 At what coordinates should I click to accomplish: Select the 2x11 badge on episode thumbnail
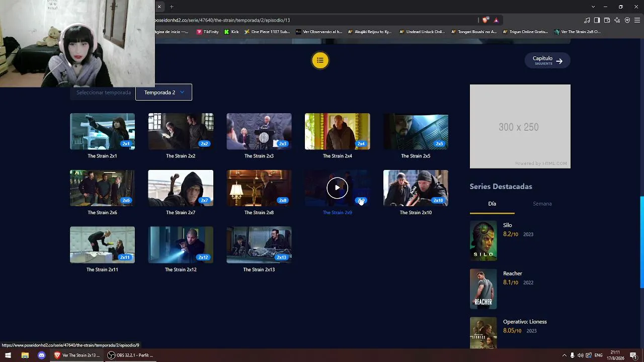tap(125, 257)
